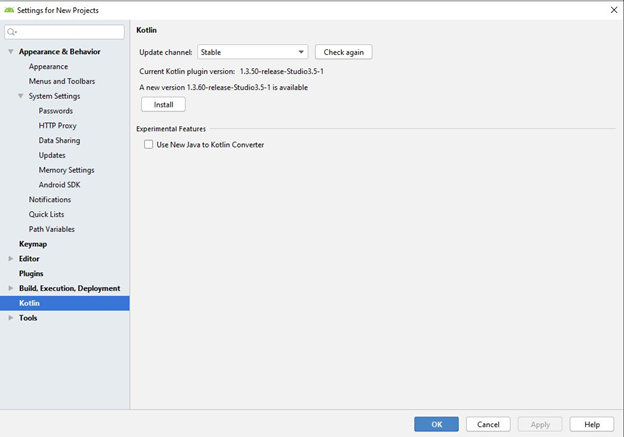
Task: Install the new Kotlin plugin version
Action: (x=163, y=105)
